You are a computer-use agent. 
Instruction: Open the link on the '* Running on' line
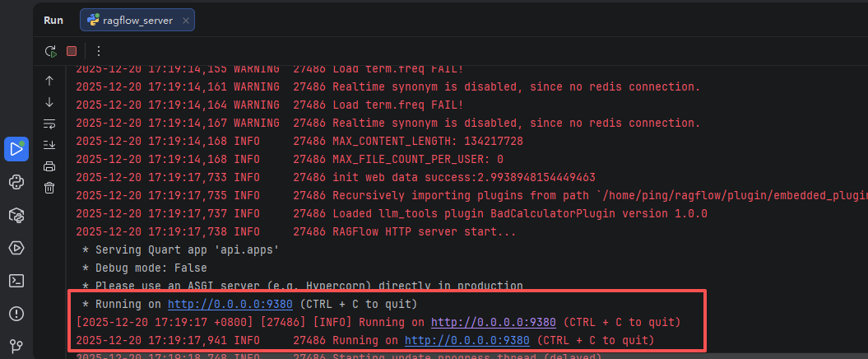230,304
